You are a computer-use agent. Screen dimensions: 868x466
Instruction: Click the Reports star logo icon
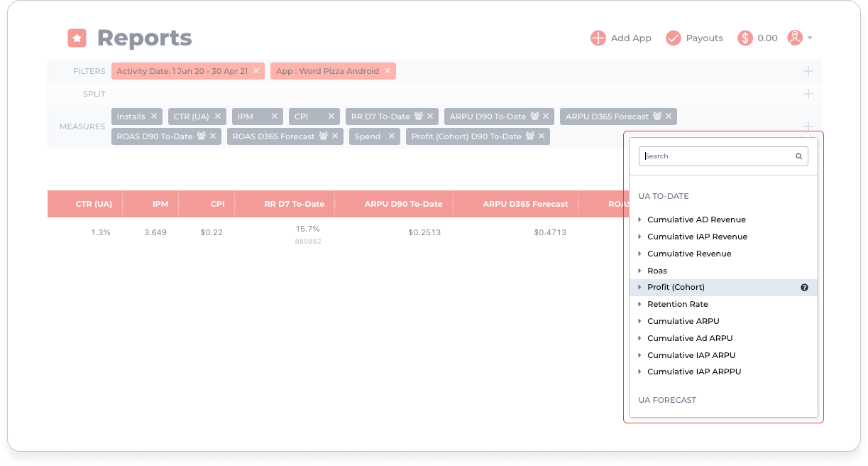(77, 38)
